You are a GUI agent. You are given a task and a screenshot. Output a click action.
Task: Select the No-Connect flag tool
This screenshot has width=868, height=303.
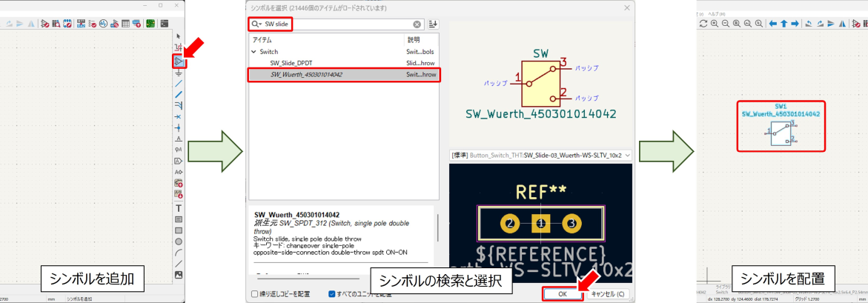(x=178, y=116)
